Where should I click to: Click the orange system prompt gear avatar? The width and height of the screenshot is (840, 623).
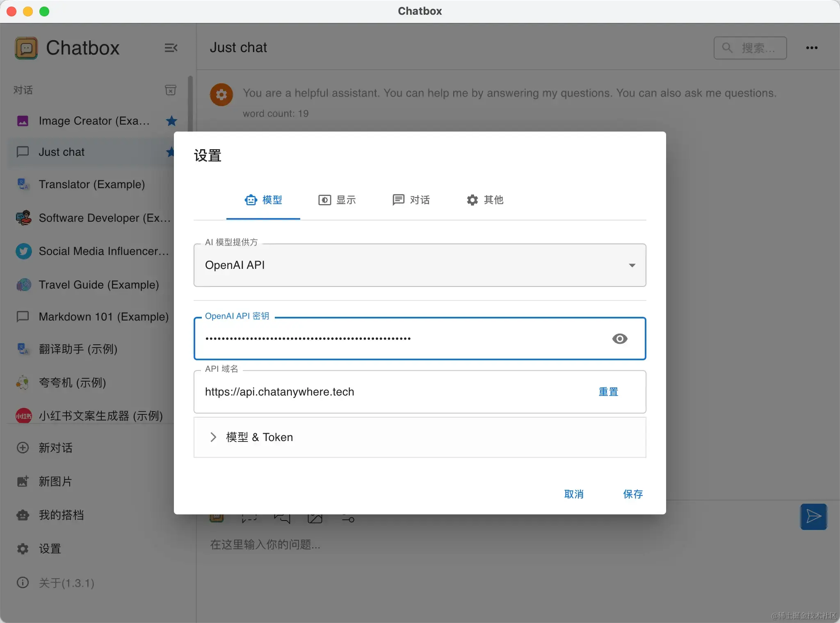tap(221, 95)
